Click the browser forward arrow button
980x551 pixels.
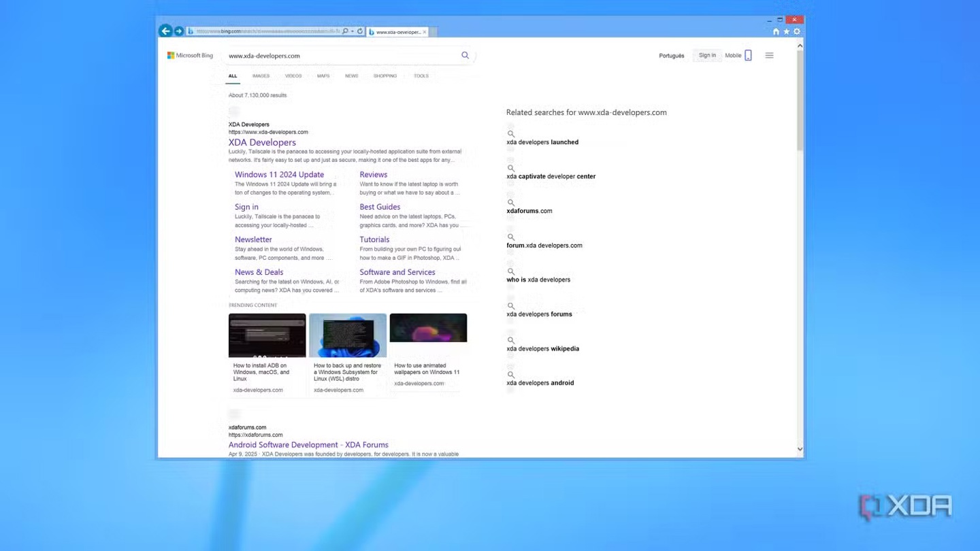click(178, 31)
